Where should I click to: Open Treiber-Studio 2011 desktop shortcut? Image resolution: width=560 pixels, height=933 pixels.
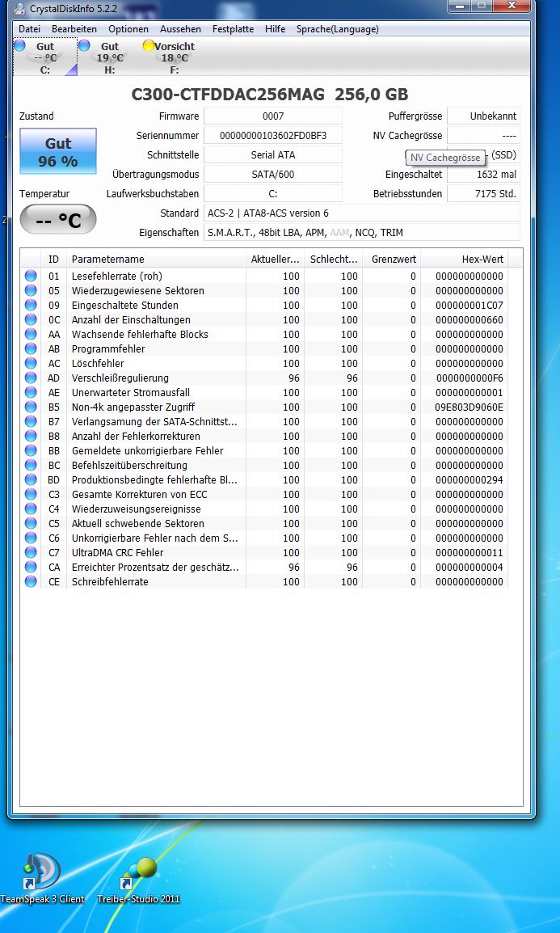(138, 880)
